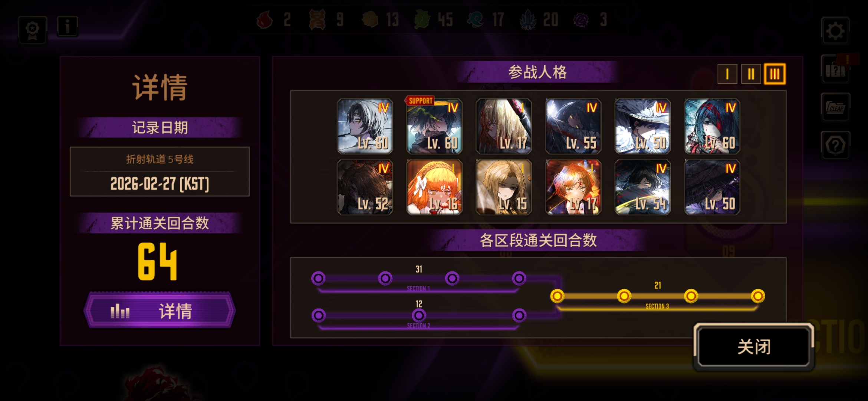Open the unknown-cards icon with alert

835,69
